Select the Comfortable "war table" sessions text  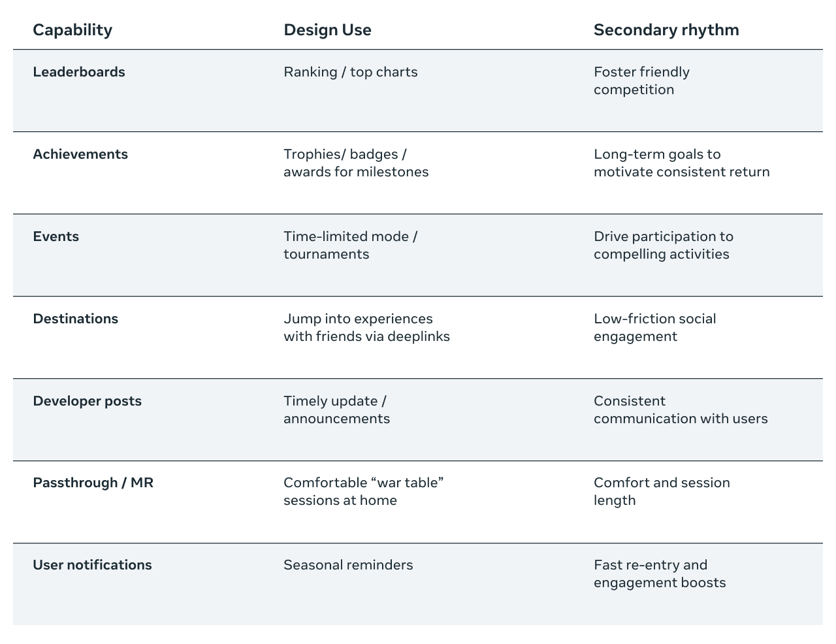click(364, 491)
